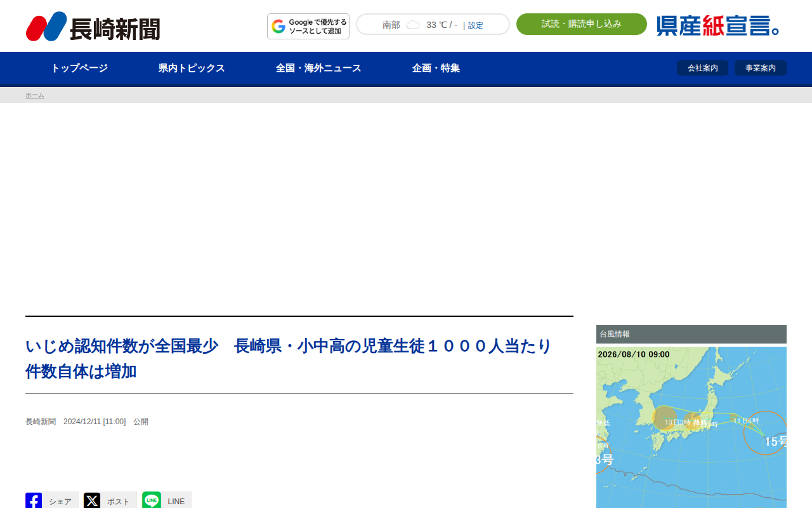Go to トップページ menu

click(79, 68)
